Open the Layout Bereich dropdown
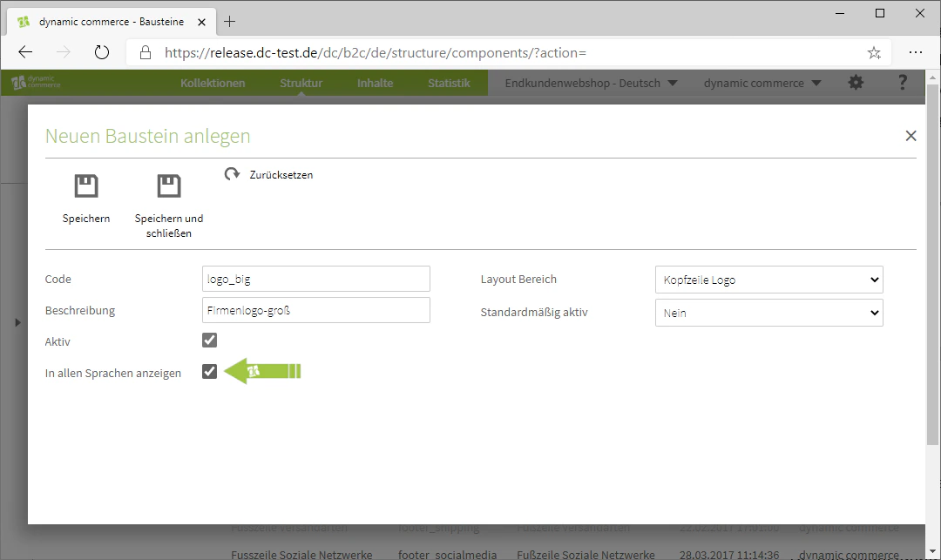This screenshot has width=941, height=560. (x=768, y=280)
